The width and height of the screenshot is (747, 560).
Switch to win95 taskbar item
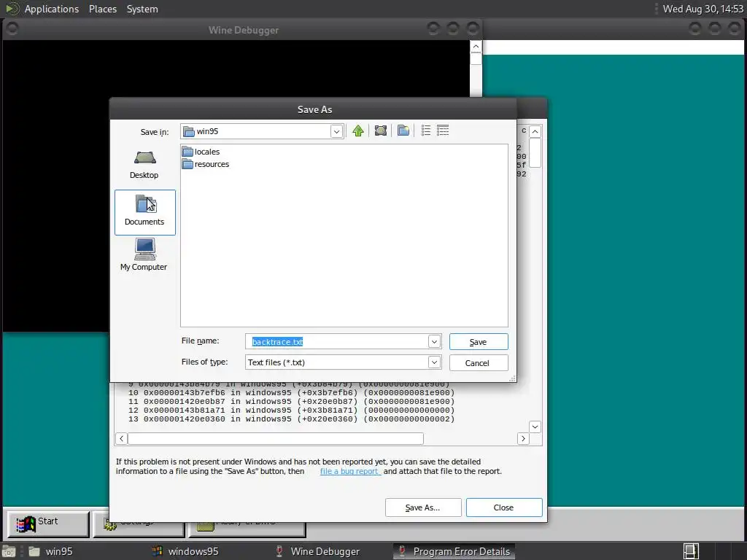[50, 551]
